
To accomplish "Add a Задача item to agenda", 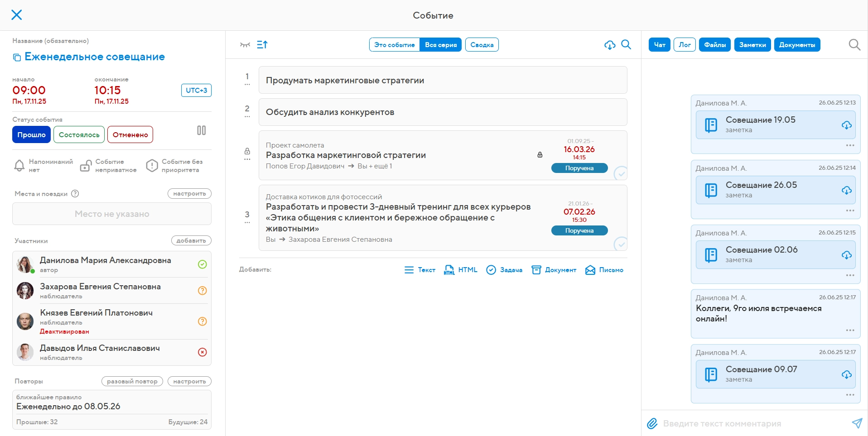I will [x=504, y=270].
